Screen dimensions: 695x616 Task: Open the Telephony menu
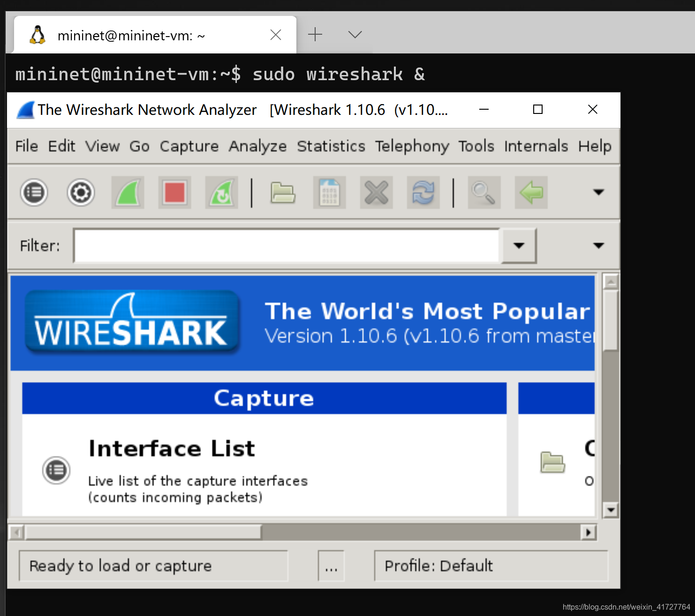click(412, 146)
